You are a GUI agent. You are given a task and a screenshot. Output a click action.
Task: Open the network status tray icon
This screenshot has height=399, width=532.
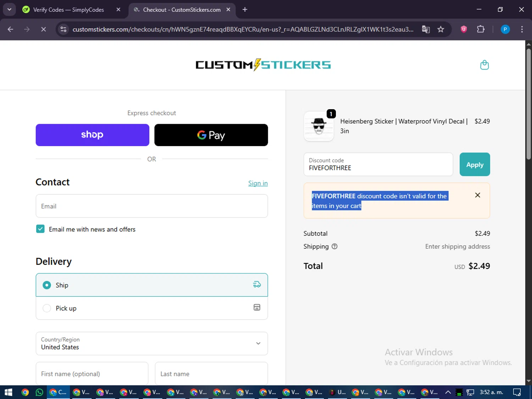point(470,392)
